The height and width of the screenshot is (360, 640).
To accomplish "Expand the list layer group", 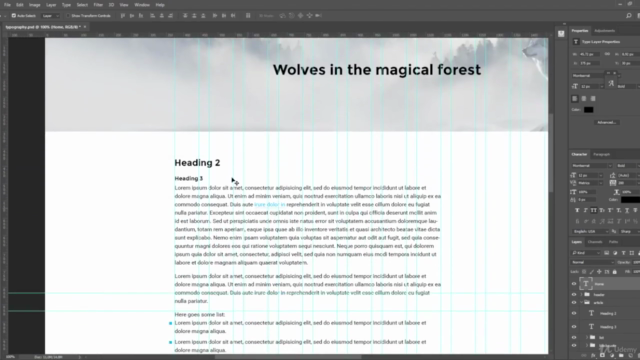I will pos(587,338).
